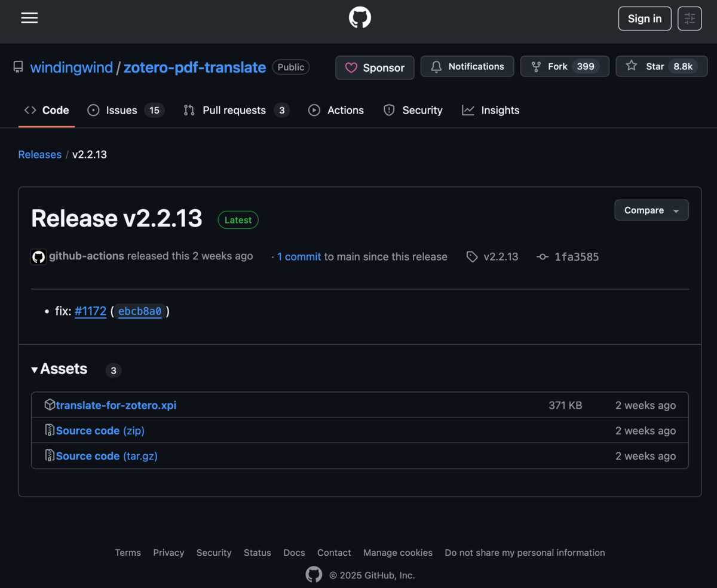The height and width of the screenshot is (588, 717).
Task: Click the zip file icon beside Source code (zip)
Action: (x=50, y=430)
